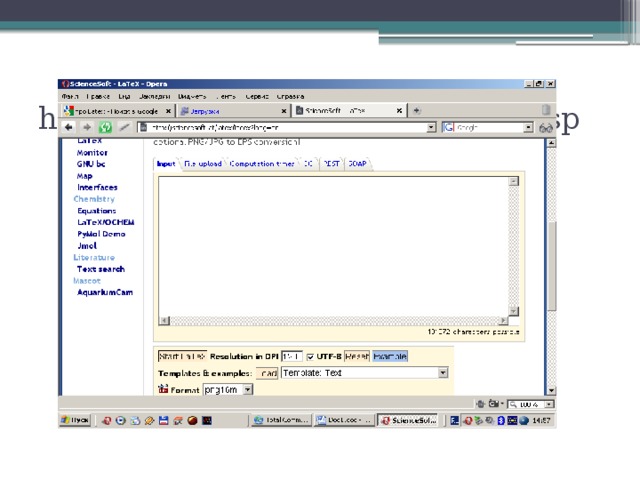This screenshot has width=640, height=480.
Task: Click the Load button beside Templates
Action: tap(267, 373)
